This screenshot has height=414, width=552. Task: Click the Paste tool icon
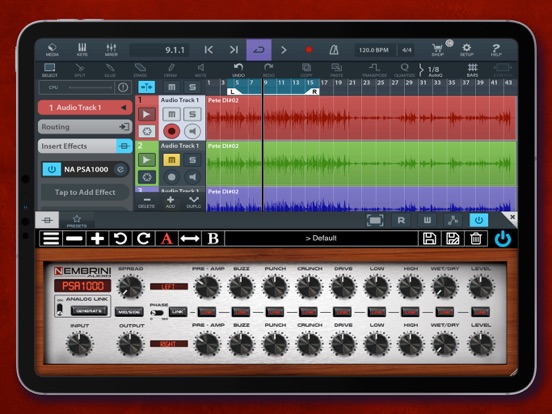coord(337,70)
